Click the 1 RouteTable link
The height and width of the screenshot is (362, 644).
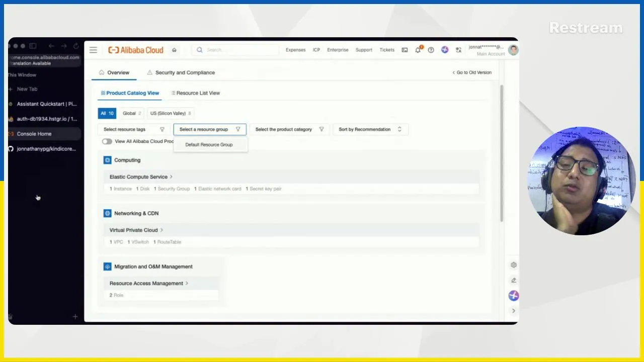tap(167, 242)
